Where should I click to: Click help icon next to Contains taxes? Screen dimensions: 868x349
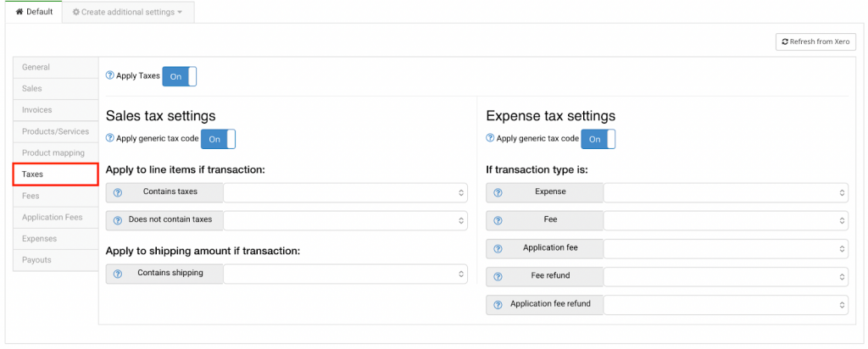click(x=118, y=192)
